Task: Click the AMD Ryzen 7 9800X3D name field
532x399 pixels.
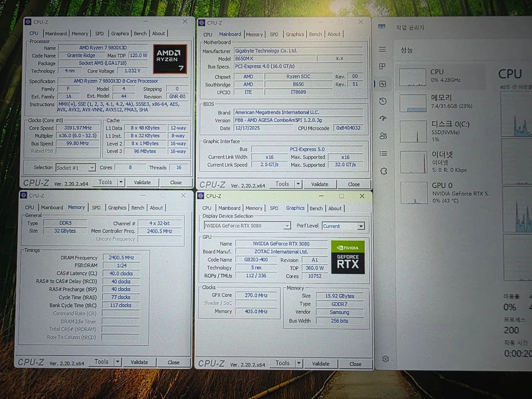Action: [103, 47]
